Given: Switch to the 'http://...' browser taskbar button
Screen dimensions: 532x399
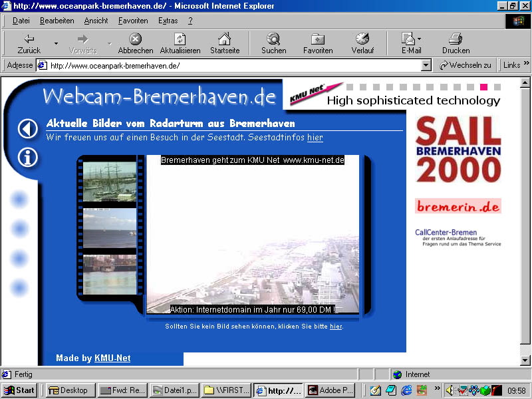Looking at the screenshot, I should [x=278, y=390].
